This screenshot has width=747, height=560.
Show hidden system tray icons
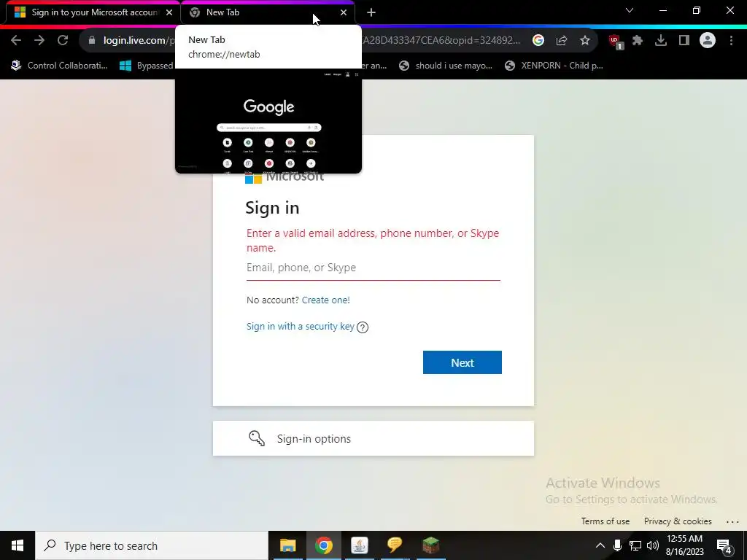(x=600, y=545)
